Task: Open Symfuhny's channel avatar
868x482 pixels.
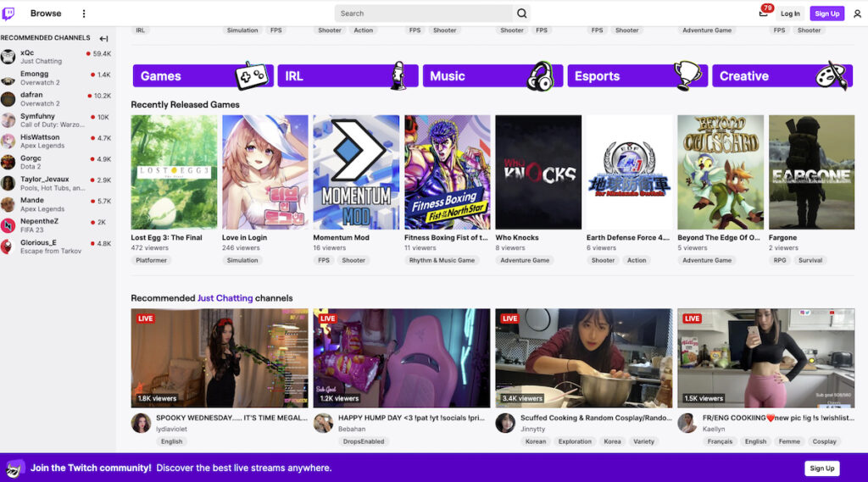Action: tap(8, 120)
